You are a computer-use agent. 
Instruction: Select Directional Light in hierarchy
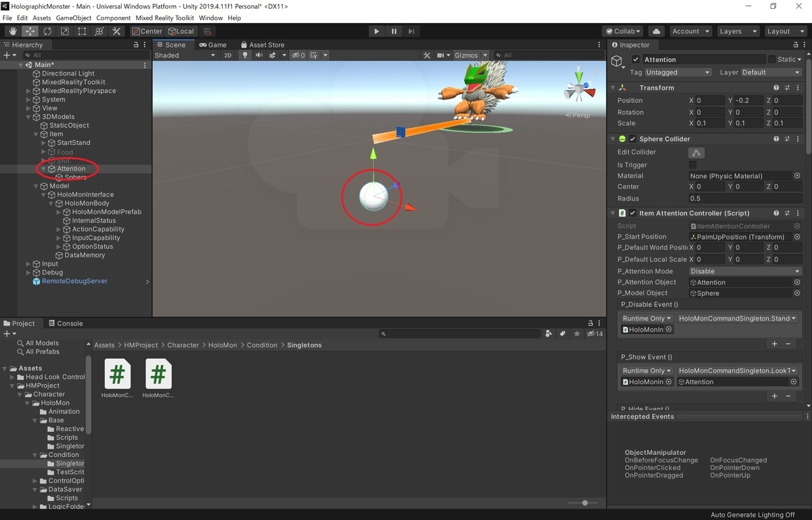click(x=68, y=73)
